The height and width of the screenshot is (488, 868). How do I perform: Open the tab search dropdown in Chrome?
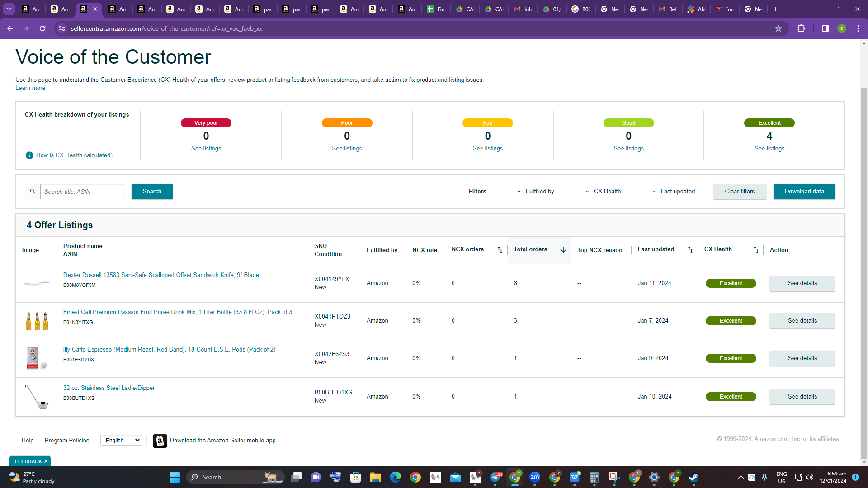[x=9, y=9]
